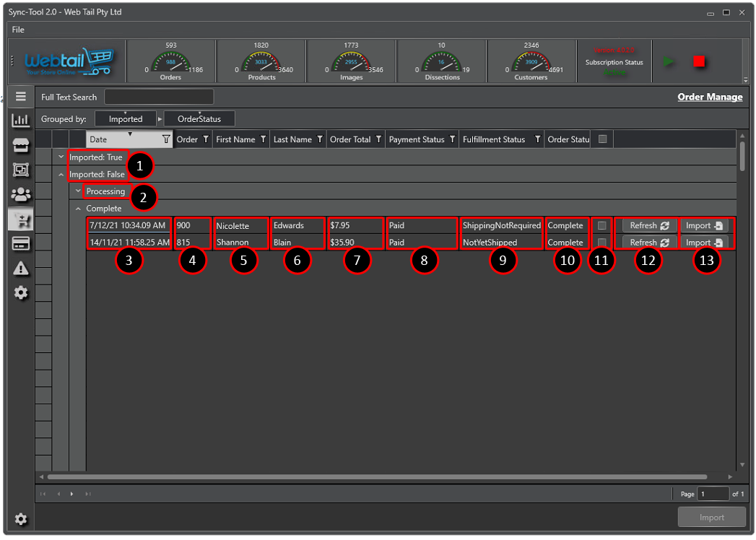Click the Full Text Search field

click(159, 97)
